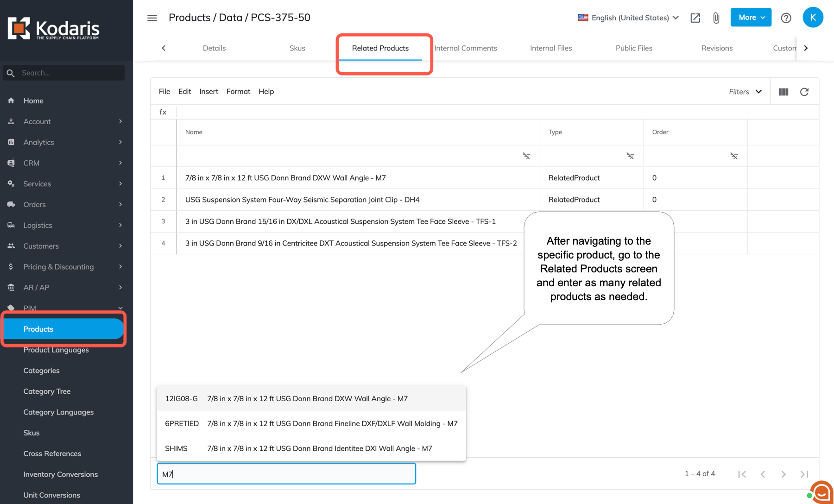
Task: Click the M7 related product search field
Action: (x=286, y=474)
